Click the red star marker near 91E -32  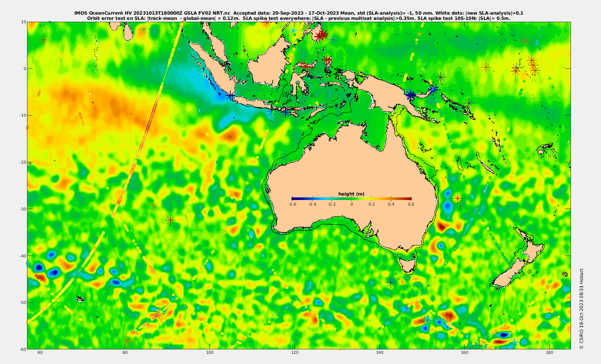pos(170,220)
